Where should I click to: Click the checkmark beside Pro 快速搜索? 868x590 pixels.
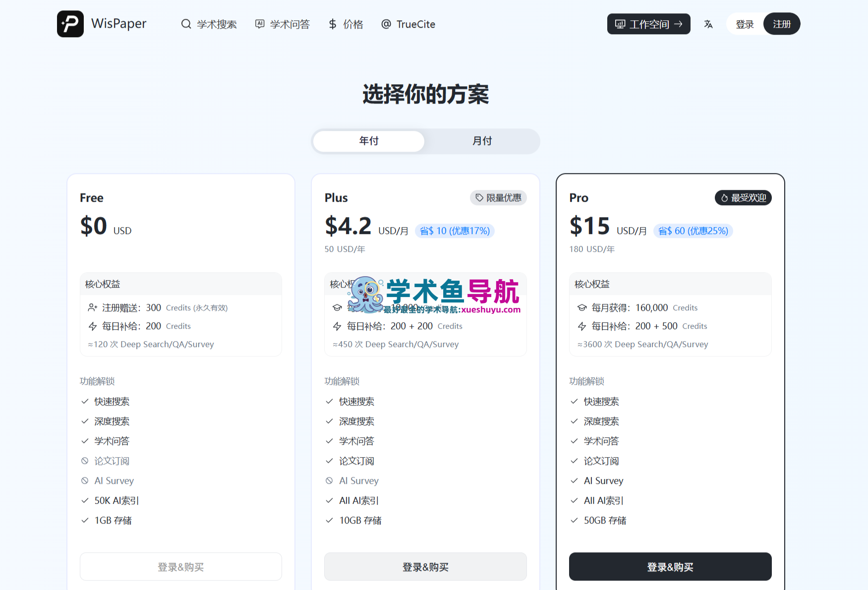point(574,402)
